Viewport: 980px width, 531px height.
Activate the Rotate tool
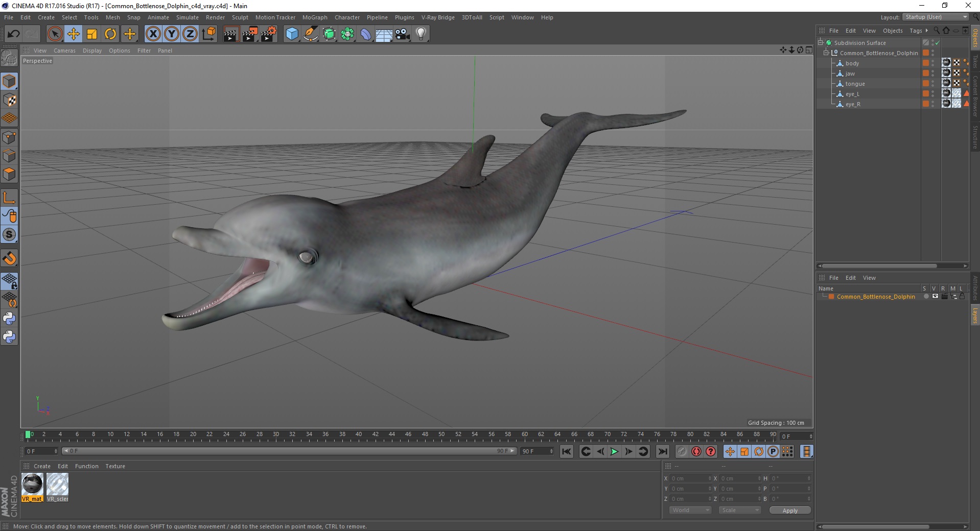pyautogui.click(x=110, y=34)
